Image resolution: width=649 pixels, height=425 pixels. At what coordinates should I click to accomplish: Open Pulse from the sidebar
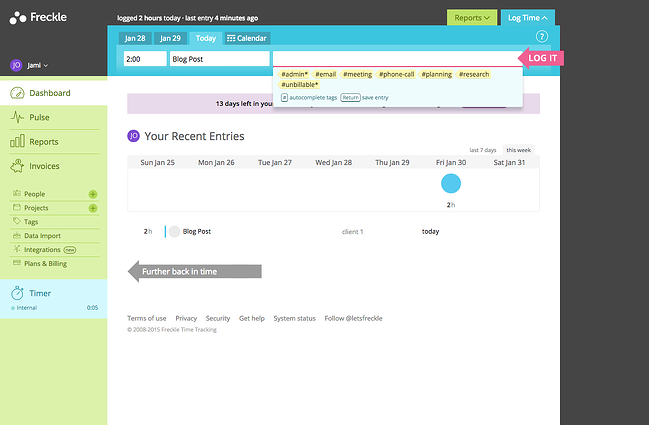pos(40,117)
